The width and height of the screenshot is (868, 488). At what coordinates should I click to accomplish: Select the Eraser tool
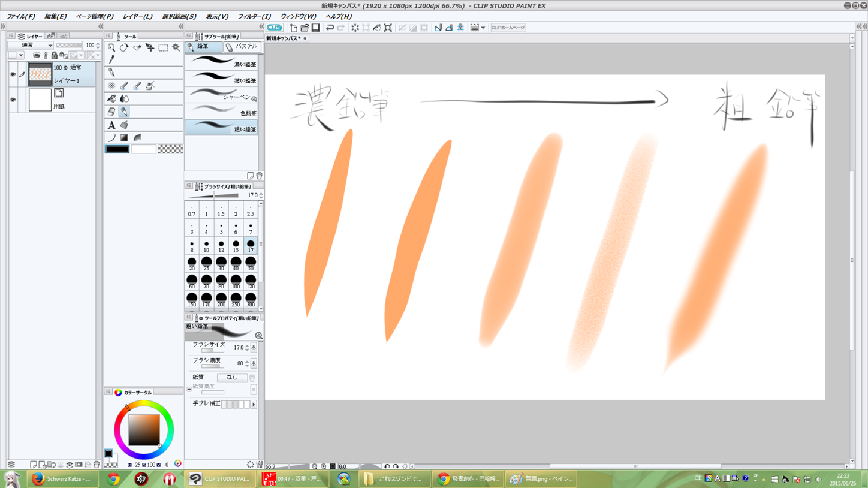111,112
